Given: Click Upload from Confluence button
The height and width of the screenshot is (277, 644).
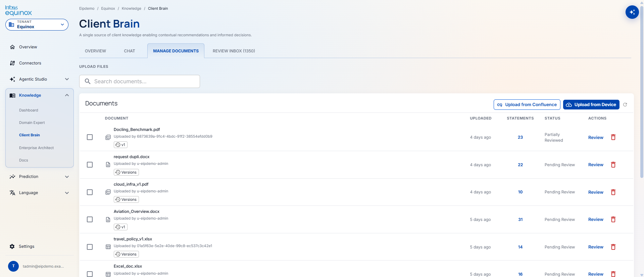Looking at the screenshot, I should click(x=527, y=105).
